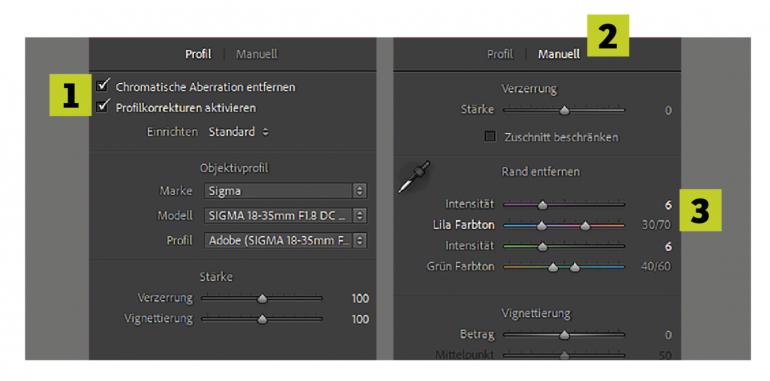Viewport: 770px width, 381px height.
Task: Open the Marke dropdown showing Sigma
Action: point(285,191)
